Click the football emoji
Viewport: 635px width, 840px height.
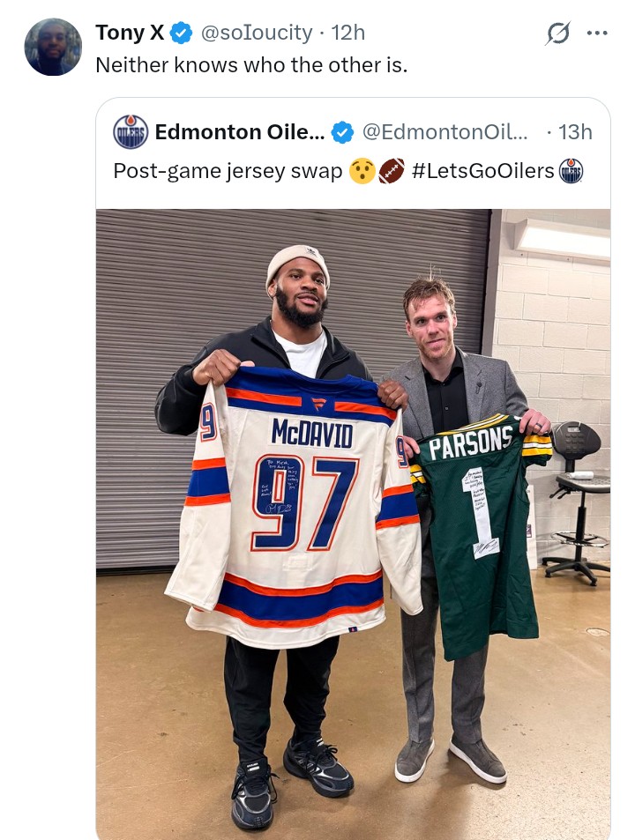coord(392,171)
